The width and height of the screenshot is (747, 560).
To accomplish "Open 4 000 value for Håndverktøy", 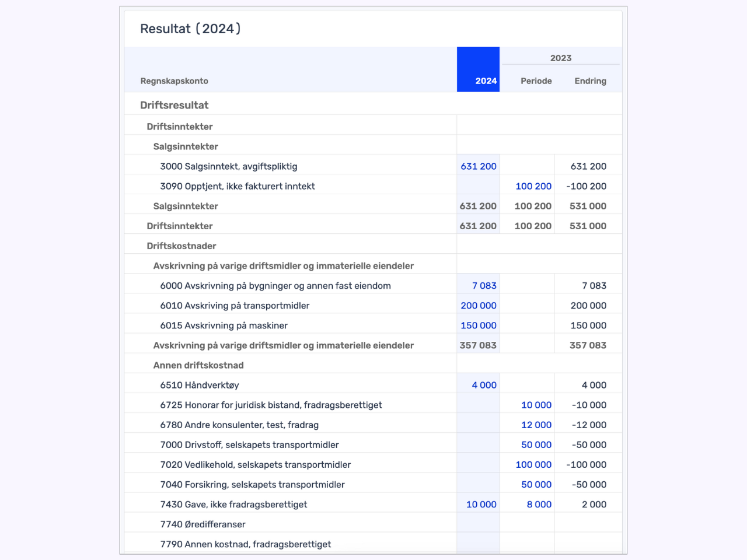I will (484, 385).
